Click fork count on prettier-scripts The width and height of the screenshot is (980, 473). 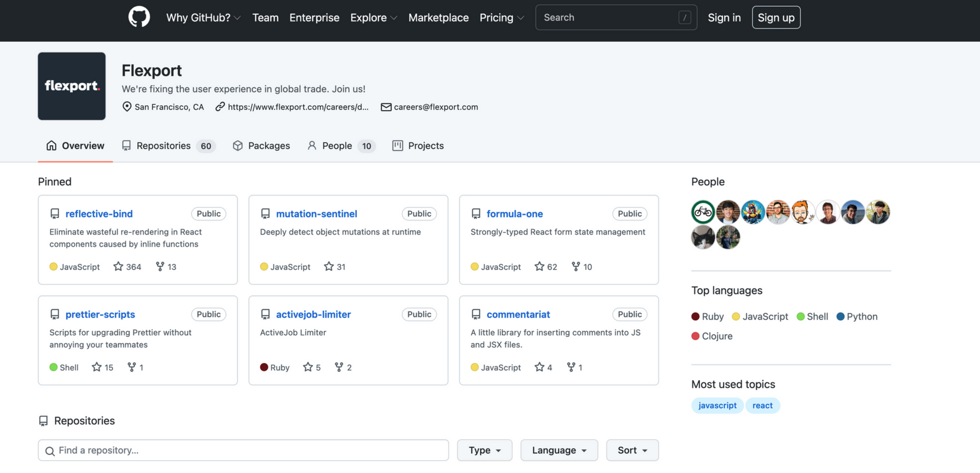click(x=135, y=367)
